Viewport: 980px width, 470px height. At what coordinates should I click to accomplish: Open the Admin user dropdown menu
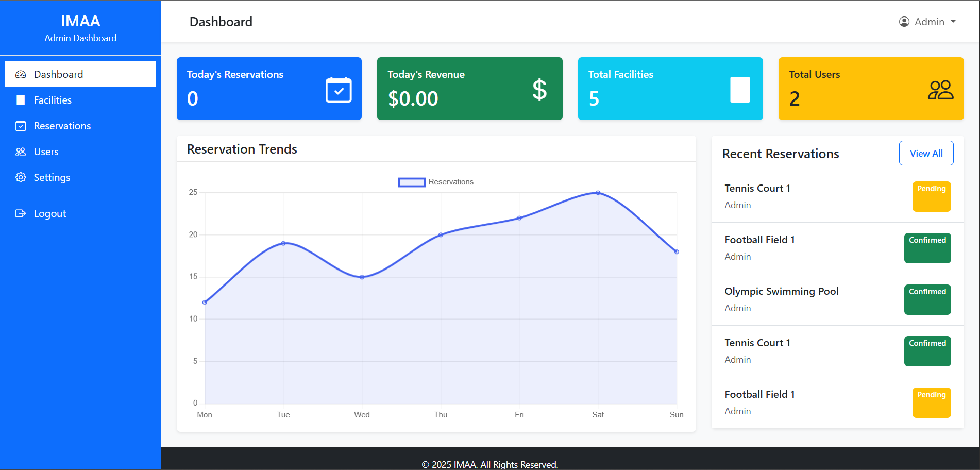[927, 22]
